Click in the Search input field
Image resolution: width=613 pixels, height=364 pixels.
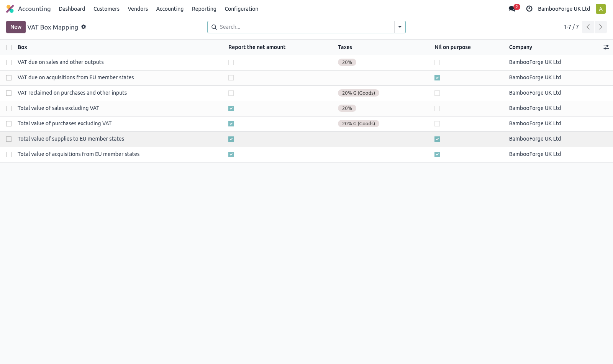tap(306, 27)
